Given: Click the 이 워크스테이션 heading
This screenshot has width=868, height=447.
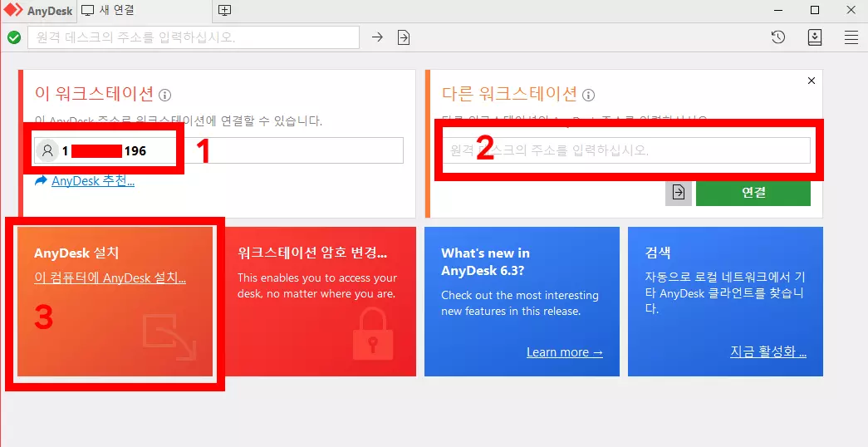Looking at the screenshot, I should tap(94, 94).
